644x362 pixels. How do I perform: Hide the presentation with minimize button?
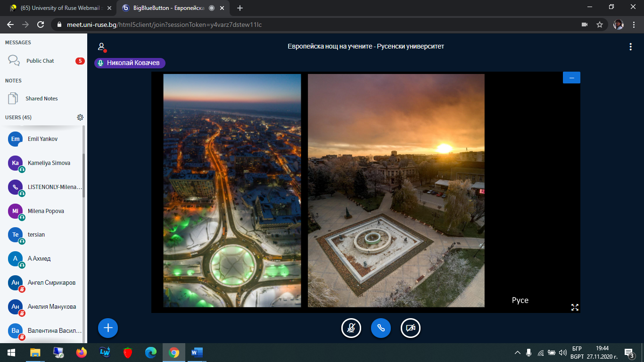(571, 78)
